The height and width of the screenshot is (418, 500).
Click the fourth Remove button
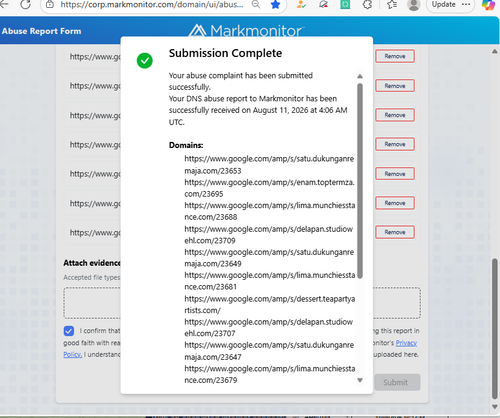pos(395,144)
